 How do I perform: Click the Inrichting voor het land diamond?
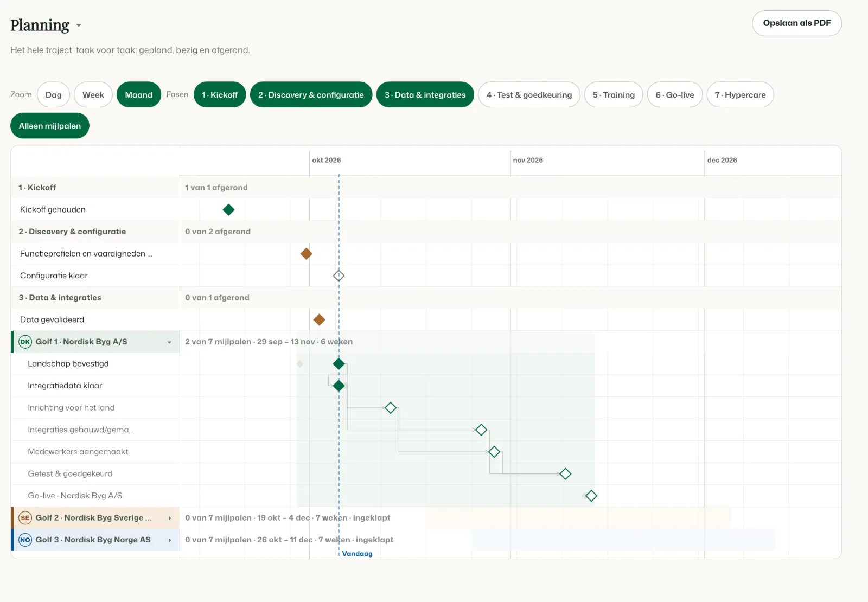click(x=391, y=408)
